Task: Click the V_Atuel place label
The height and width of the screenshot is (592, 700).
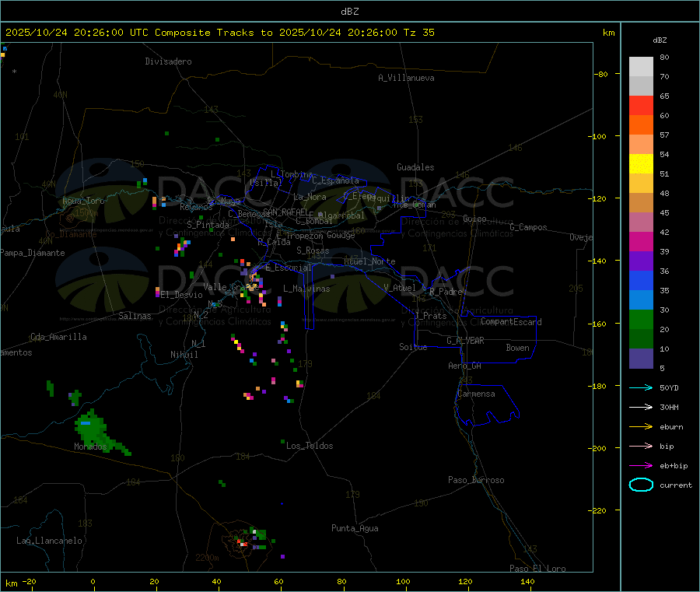Action: (400, 288)
